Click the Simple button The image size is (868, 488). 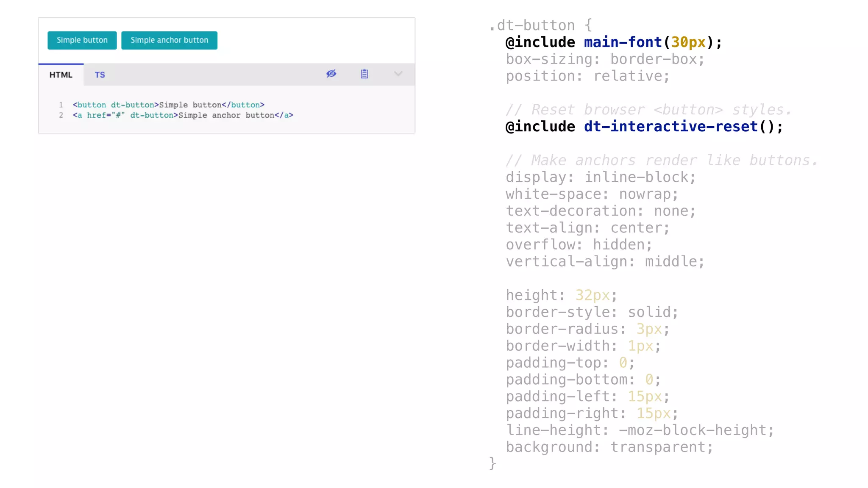coord(82,40)
